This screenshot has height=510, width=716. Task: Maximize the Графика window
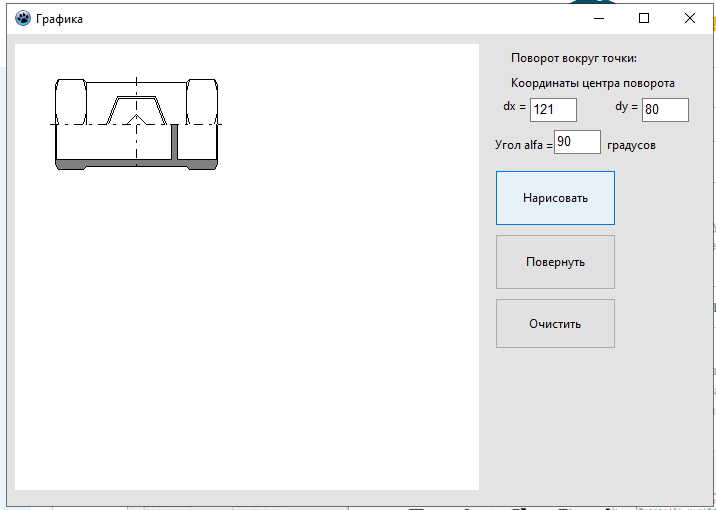click(x=644, y=19)
